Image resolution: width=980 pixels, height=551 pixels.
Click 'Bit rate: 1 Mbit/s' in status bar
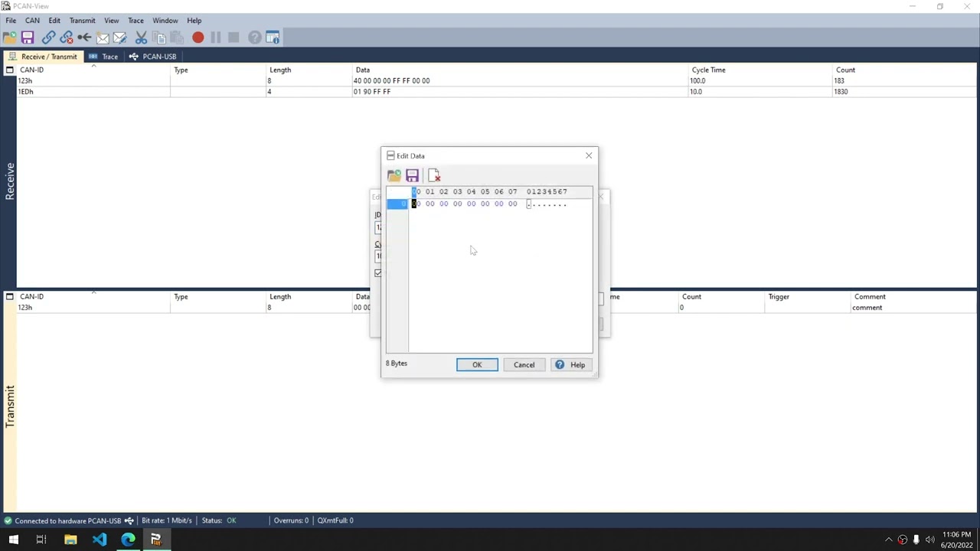point(167,520)
